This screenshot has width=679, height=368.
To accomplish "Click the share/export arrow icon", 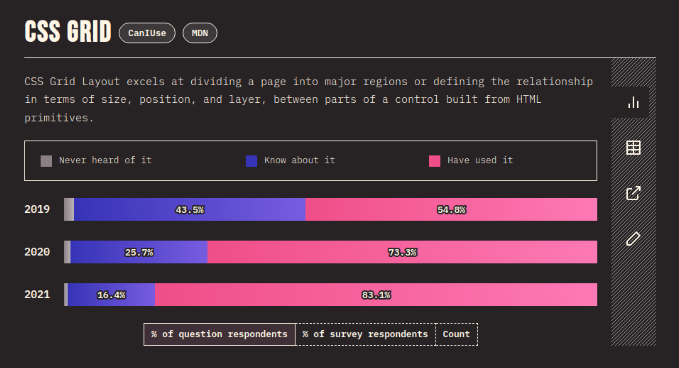I will [x=633, y=193].
